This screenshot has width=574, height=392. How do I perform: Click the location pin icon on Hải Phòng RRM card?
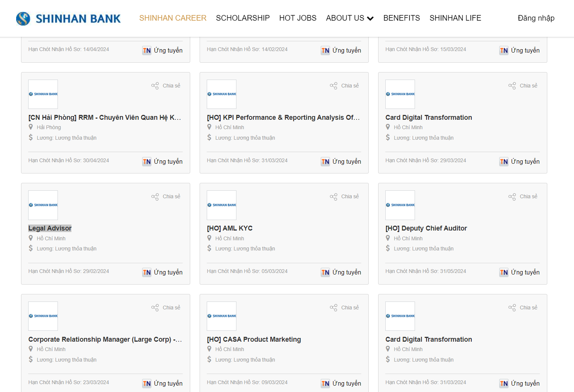tap(31, 127)
